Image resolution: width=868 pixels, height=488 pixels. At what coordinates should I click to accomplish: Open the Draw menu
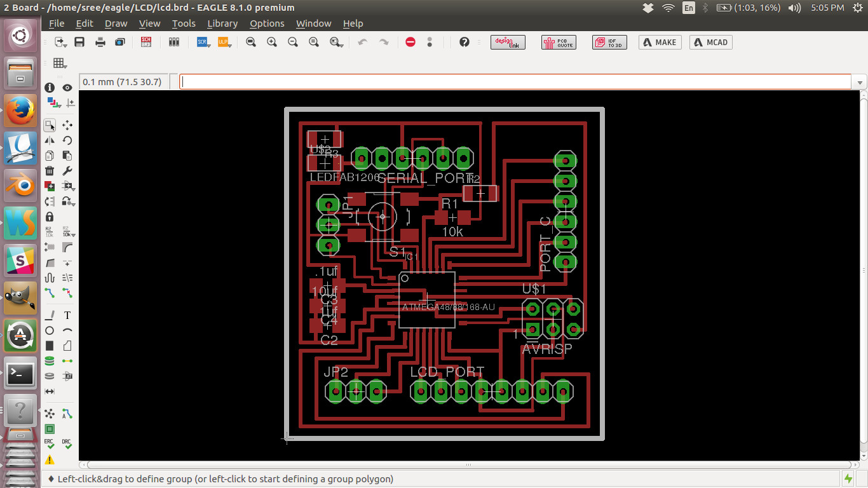tap(116, 24)
